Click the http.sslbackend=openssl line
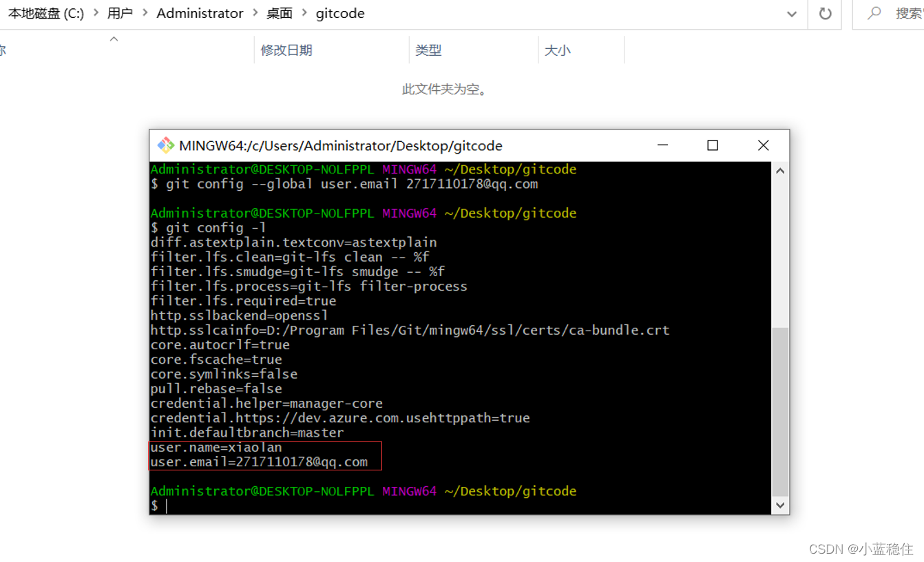The width and height of the screenshot is (924, 562). pyautogui.click(x=240, y=315)
